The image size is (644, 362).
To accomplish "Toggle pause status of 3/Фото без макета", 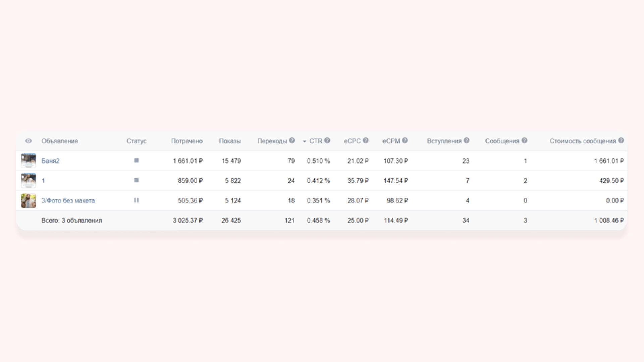I will [x=136, y=200].
